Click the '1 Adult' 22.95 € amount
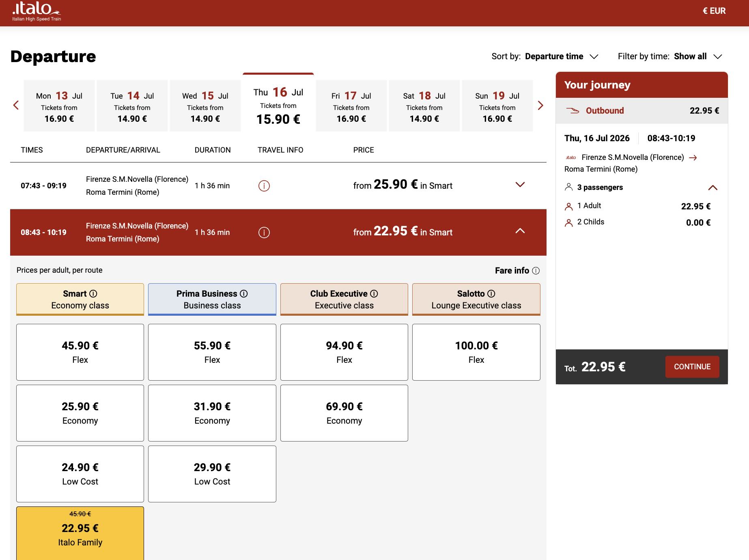The image size is (749, 560). [x=696, y=207]
